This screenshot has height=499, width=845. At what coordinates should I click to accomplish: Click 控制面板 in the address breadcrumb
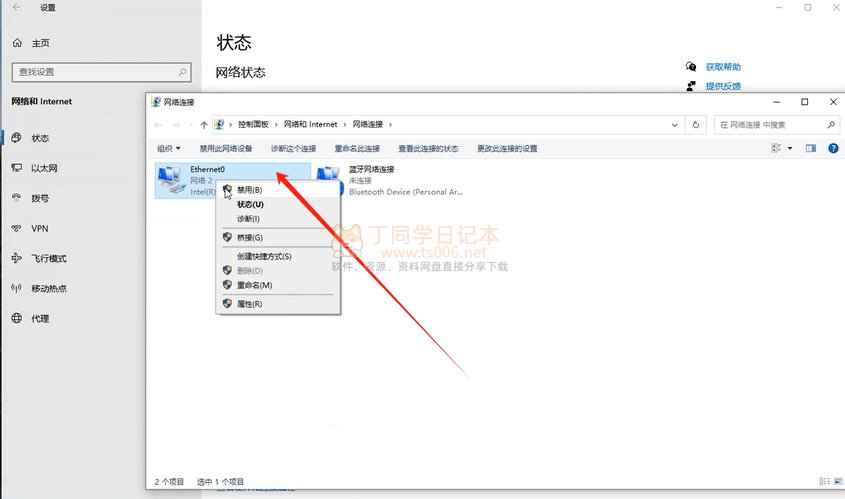[x=253, y=124]
